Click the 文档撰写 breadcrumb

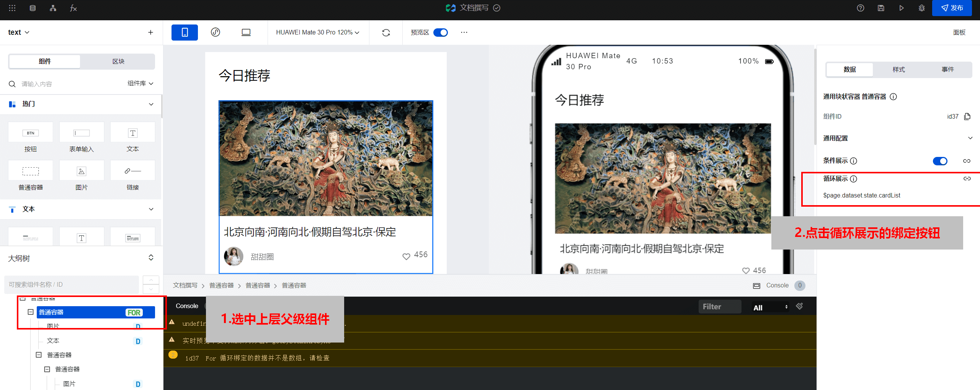pos(185,286)
